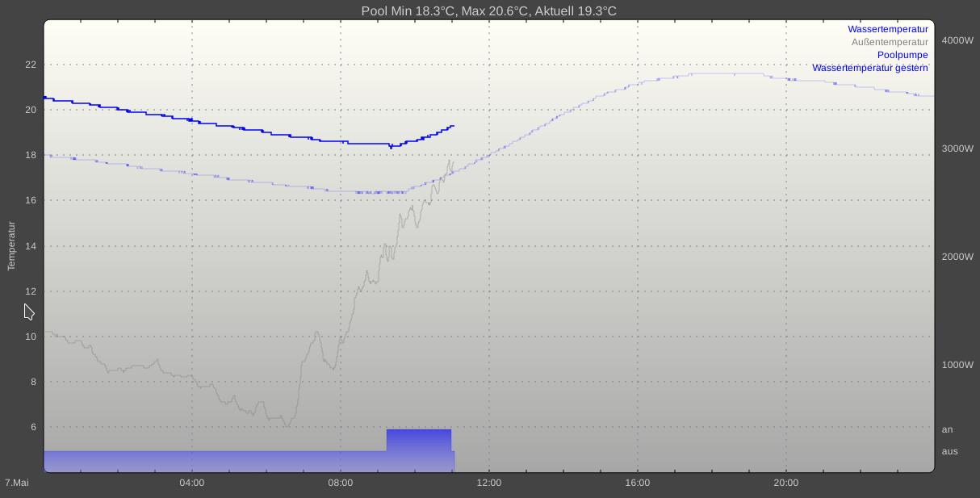Click the chart title showing Pool Min 18.3°C

489,10
